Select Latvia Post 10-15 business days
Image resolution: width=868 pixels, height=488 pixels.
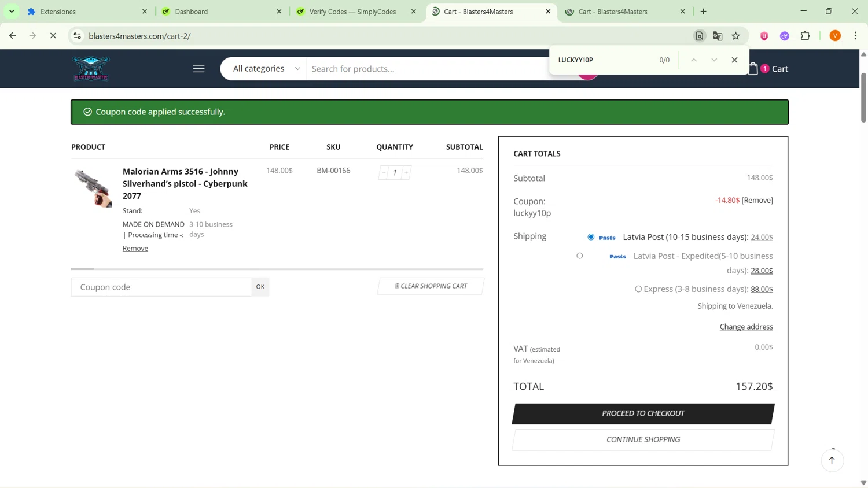[x=591, y=237]
